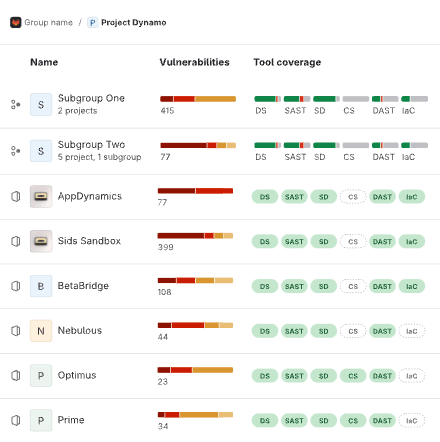The image size is (440, 442).
Task: Click the subgroup icon beside Subgroup Two
Action: (15, 151)
